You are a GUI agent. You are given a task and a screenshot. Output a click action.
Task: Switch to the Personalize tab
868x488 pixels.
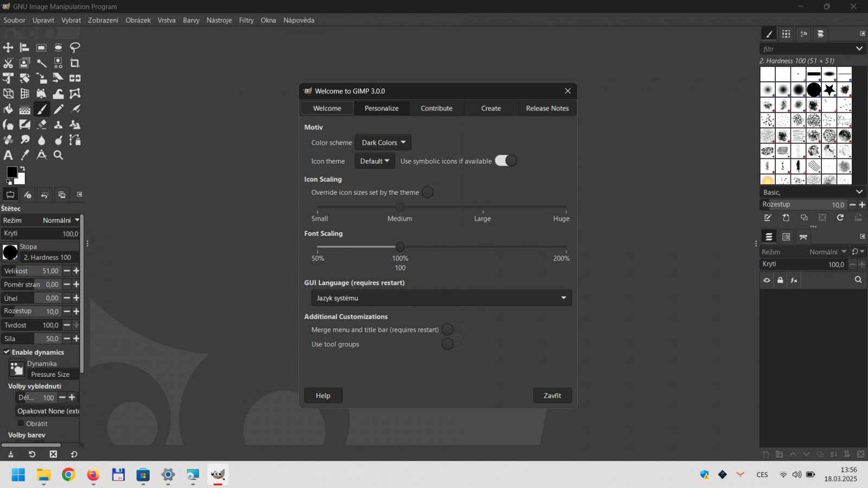(381, 108)
